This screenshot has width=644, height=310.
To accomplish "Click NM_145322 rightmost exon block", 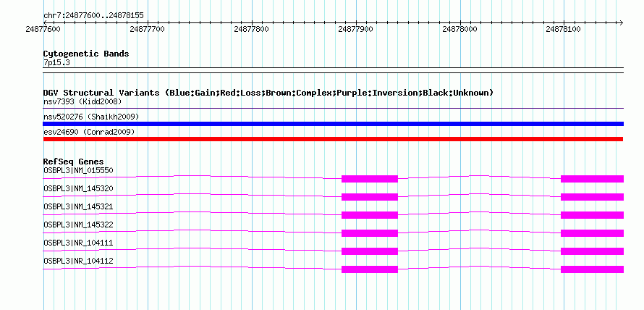I will (x=592, y=233).
